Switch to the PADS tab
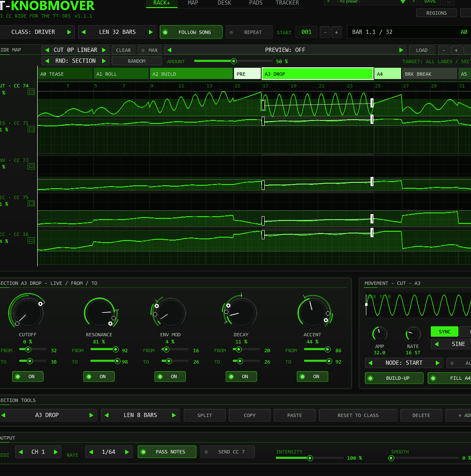471x476 pixels. pos(256,3)
